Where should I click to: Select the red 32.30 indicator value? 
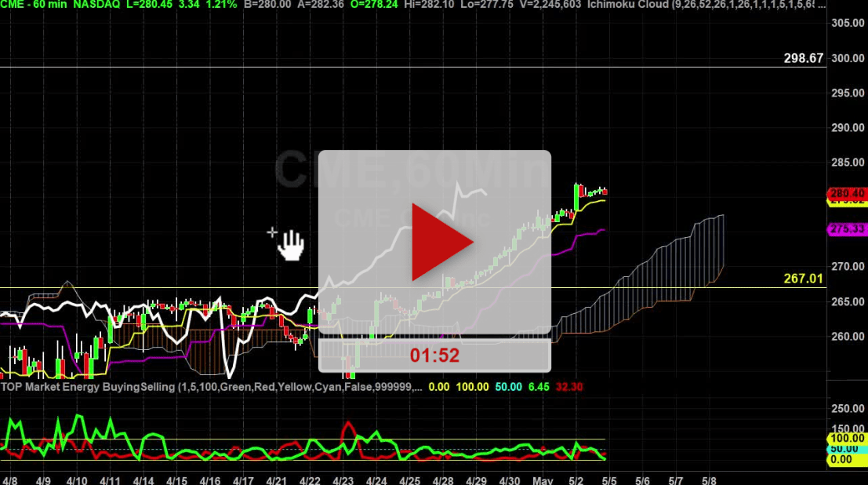tap(569, 387)
